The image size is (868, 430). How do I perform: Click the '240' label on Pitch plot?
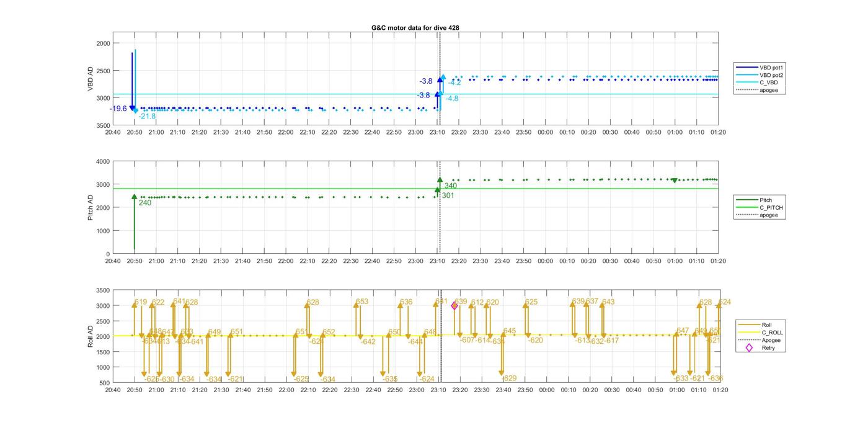145,203
